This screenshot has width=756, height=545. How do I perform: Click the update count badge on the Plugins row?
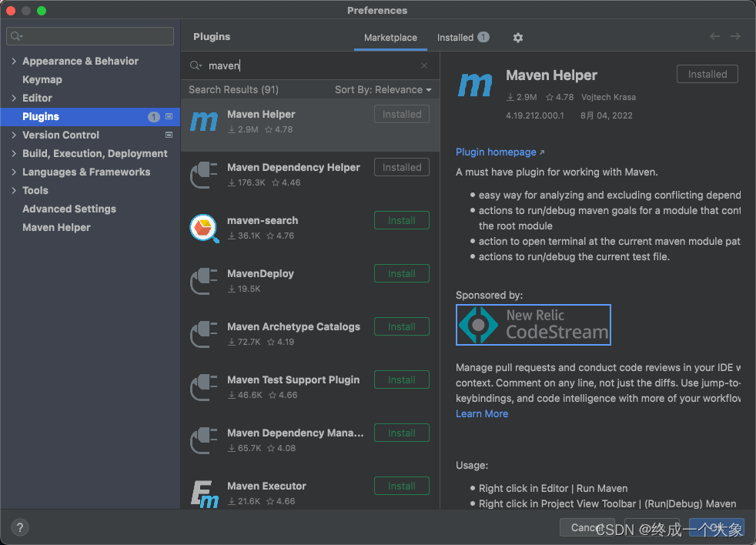tap(154, 117)
